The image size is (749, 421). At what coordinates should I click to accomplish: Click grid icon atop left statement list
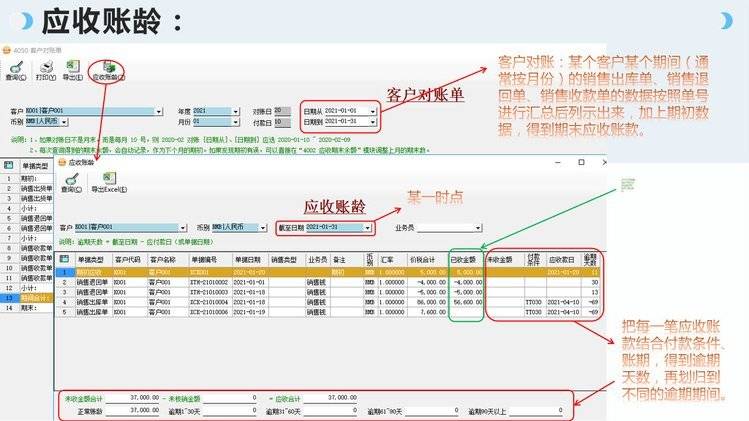point(8,163)
